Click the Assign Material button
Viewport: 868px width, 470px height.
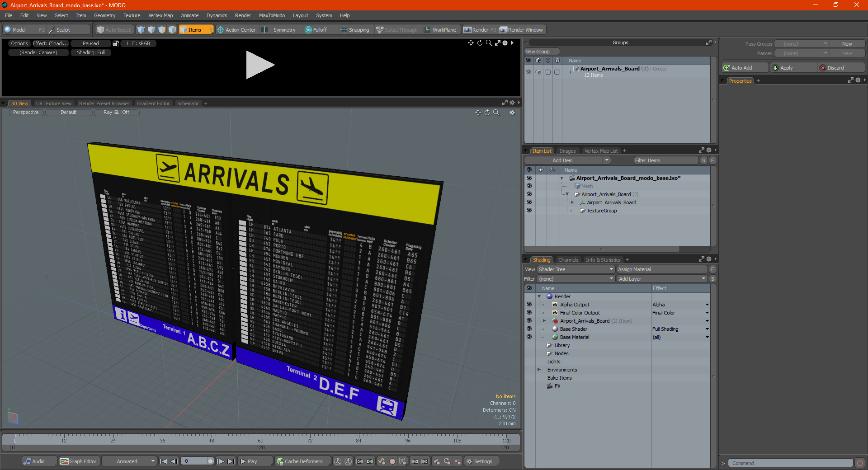point(662,269)
